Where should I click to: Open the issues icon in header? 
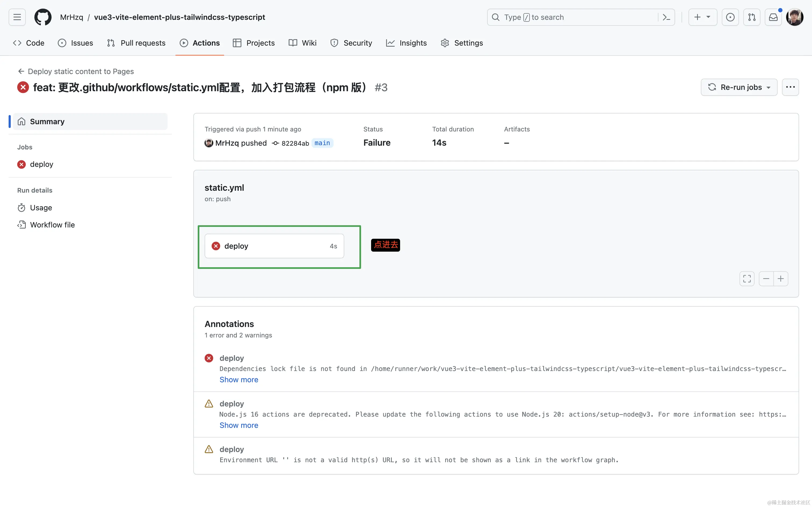point(730,17)
